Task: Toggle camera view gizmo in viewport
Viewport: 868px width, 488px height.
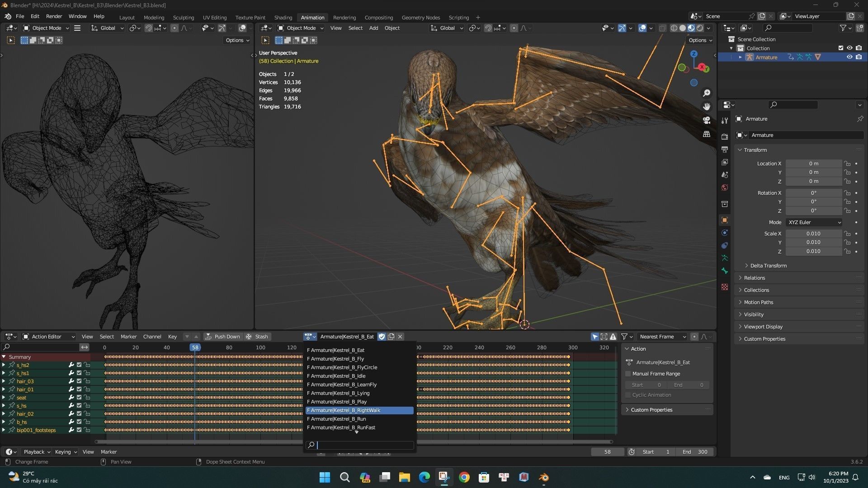Action: pyautogui.click(x=706, y=120)
